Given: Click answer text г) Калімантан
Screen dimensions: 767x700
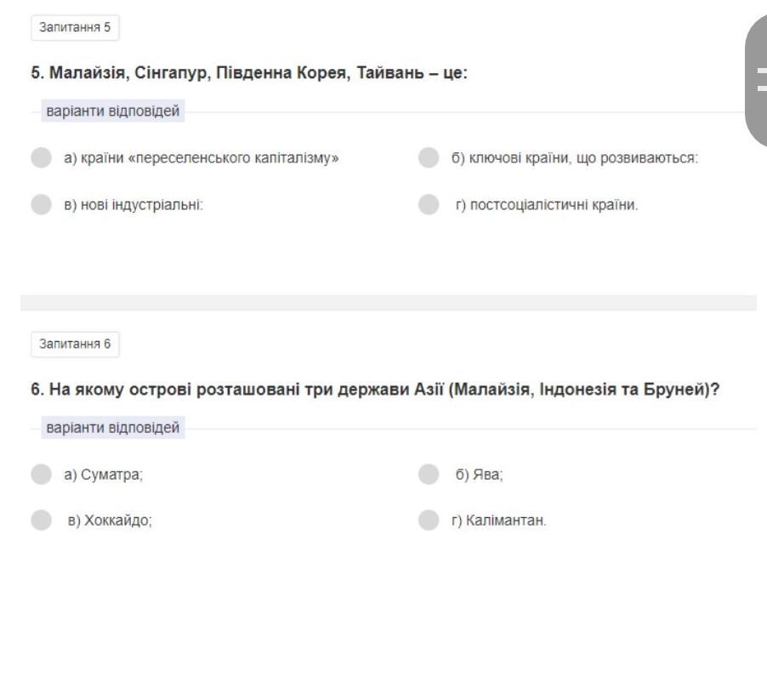Looking at the screenshot, I should tap(498, 521).
